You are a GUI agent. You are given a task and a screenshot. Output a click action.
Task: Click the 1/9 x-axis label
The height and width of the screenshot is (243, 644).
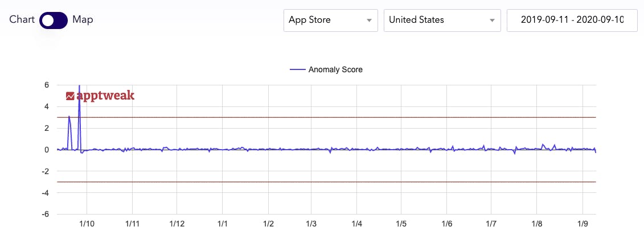[582, 225]
